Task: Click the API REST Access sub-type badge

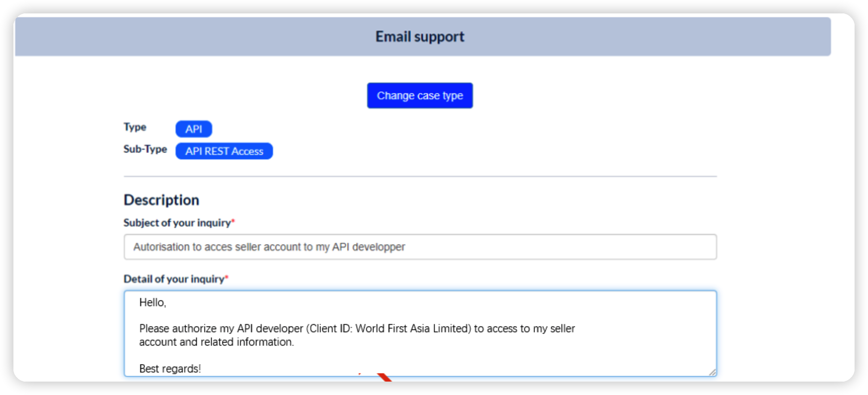Action: pyautogui.click(x=224, y=151)
